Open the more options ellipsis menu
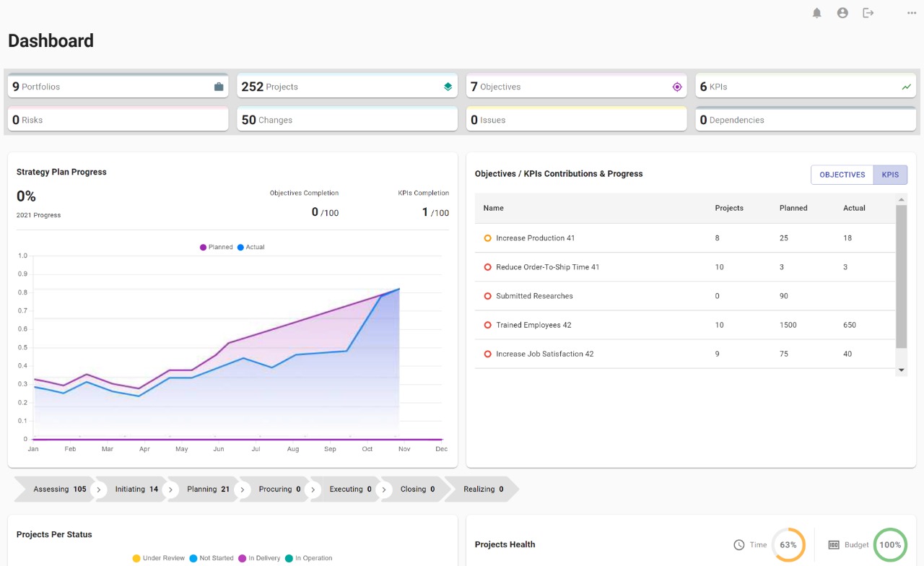Image resolution: width=924 pixels, height=566 pixels. tap(912, 13)
